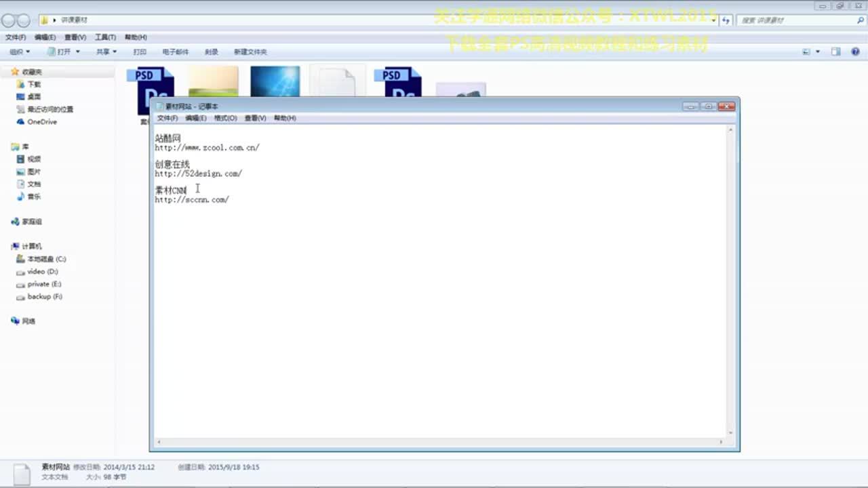Open Notepad's 帮助(H) menu

(x=285, y=118)
